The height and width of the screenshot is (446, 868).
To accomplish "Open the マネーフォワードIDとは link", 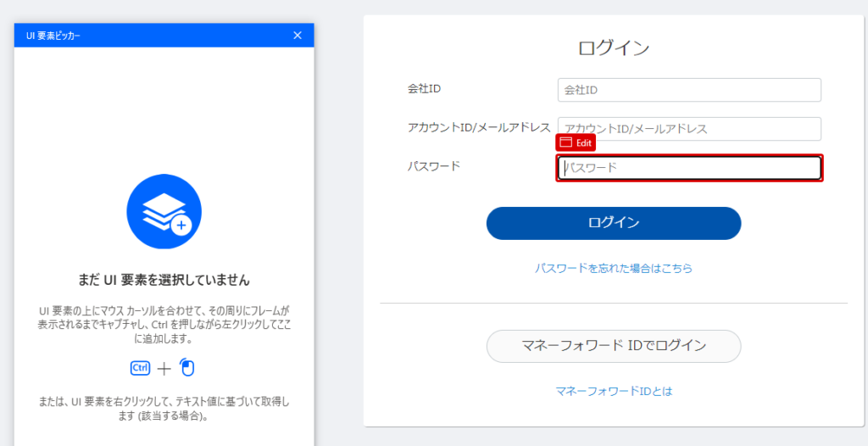I will click(614, 392).
